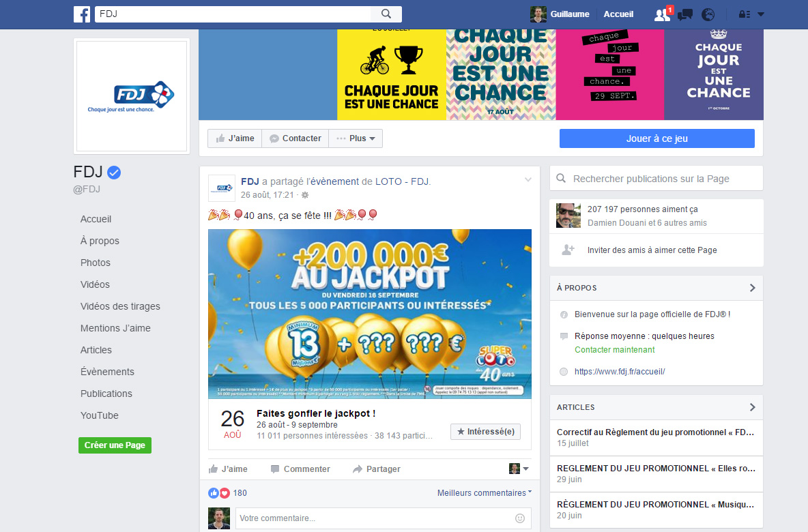Open the FDJ page profile logo
The height and width of the screenshot is (532, 808).
point(132,95)
